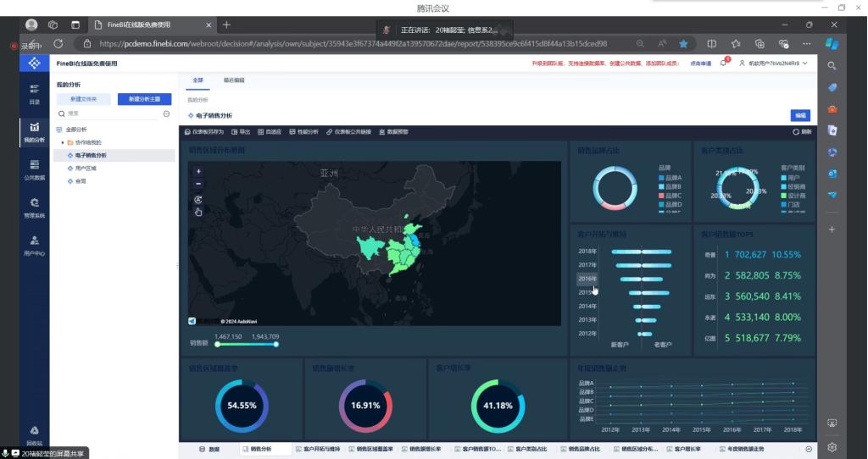The width and height of the screenshot is (868, 459).
Task: Click the right handle of 销售额 slider
Action: (276, 344)
